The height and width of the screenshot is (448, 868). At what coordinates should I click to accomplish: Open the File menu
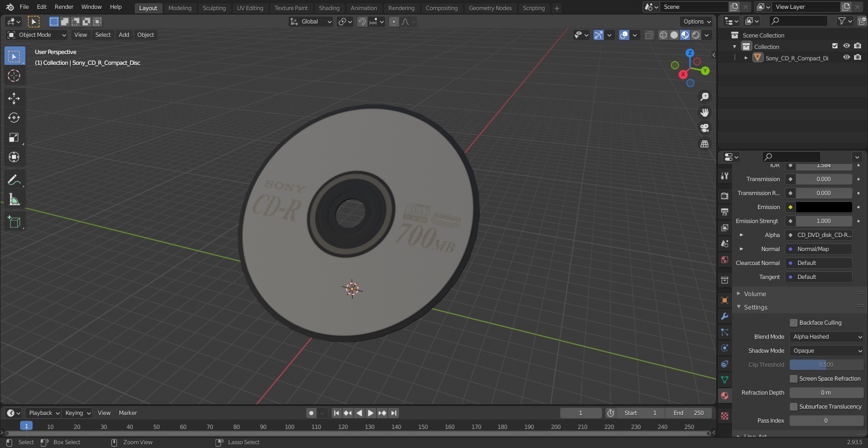(x=24, y=7)
